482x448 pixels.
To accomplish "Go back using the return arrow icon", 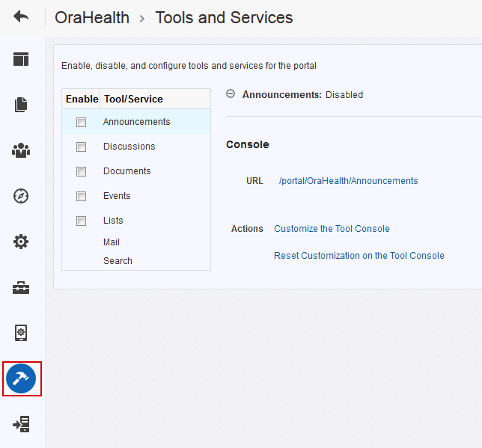I will [x=21, y=16].
